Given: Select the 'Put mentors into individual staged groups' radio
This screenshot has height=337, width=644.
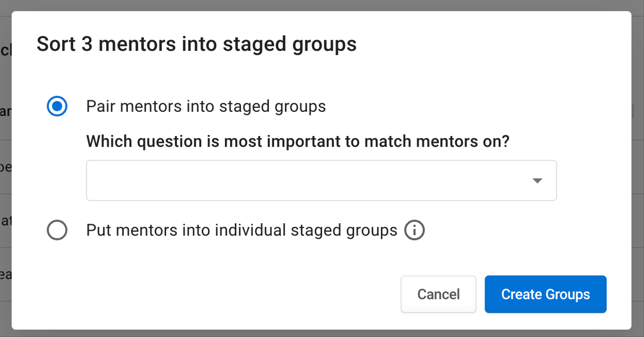Looking at the screenshot, I should pos(57,230).
